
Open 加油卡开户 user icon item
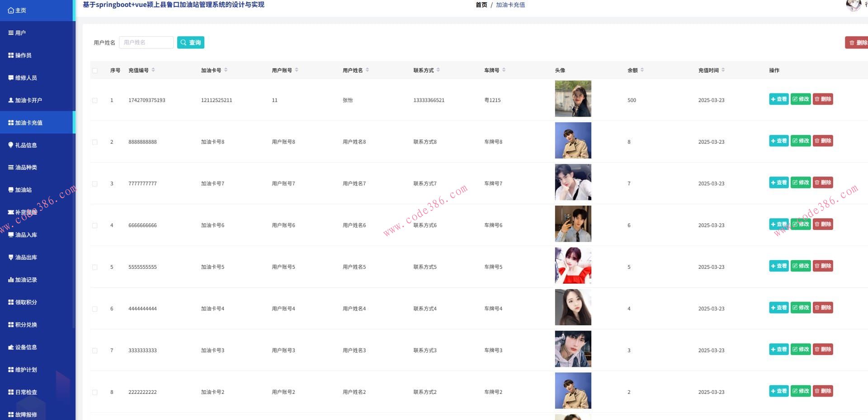point(11,100)
